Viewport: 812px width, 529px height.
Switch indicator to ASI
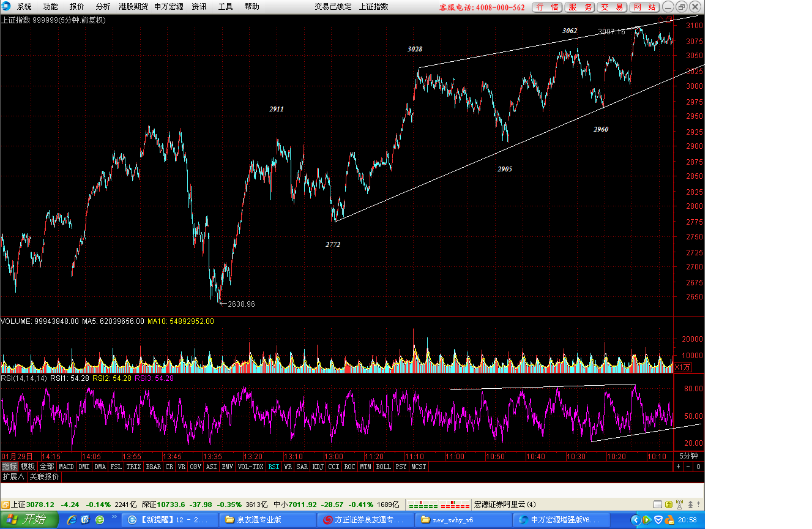[212, 467]
